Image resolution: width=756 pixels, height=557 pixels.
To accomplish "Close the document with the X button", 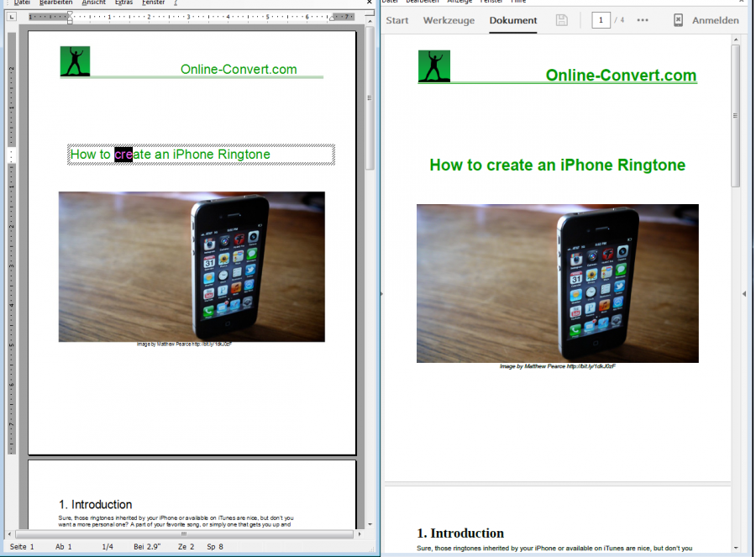I will [370, 2].
